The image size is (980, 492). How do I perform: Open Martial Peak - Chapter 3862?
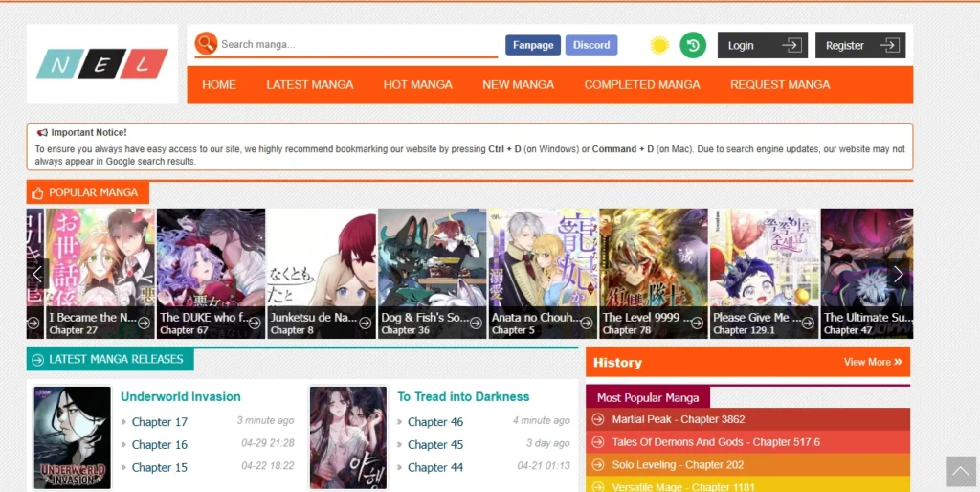(679, 419)
